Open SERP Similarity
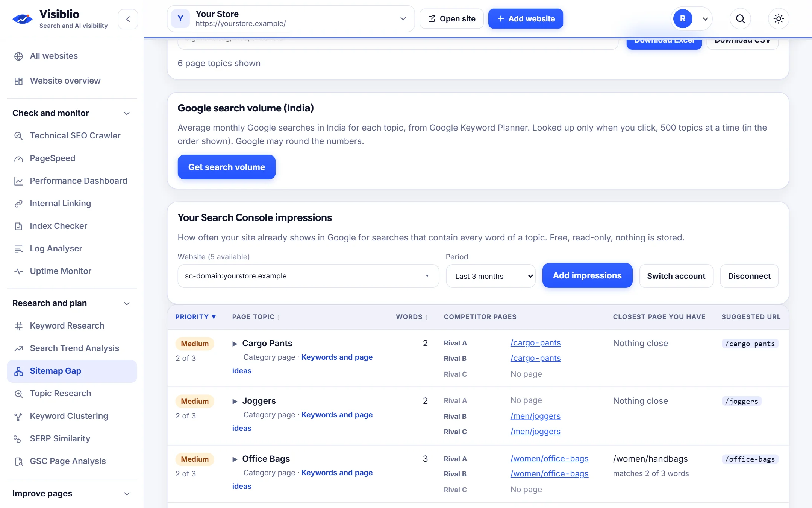Screen dimensions: 812x508 [x=72, y=439]
